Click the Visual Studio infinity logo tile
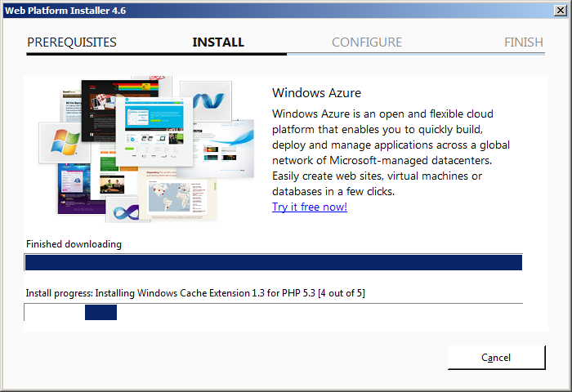 click(x=124, y=212)
